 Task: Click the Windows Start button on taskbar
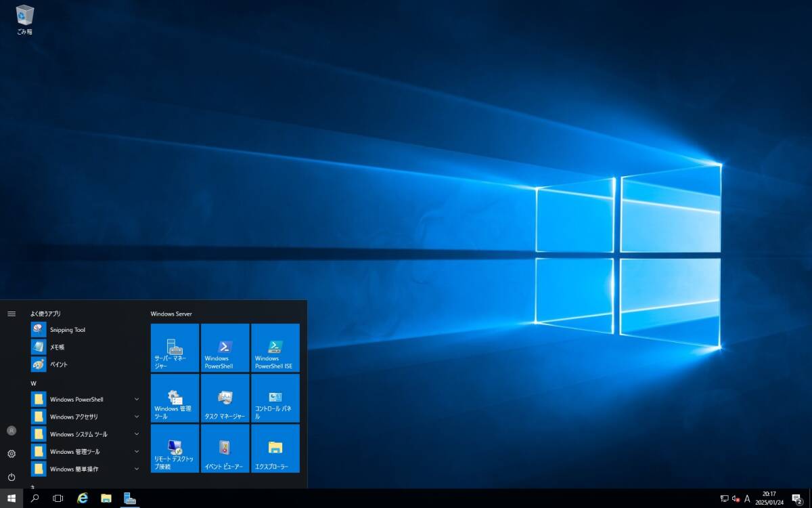12,499
